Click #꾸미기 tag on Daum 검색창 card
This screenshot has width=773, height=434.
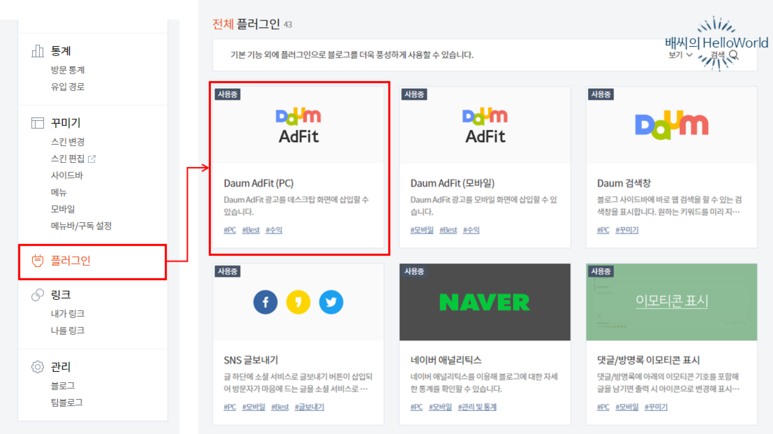pos(627,230)
